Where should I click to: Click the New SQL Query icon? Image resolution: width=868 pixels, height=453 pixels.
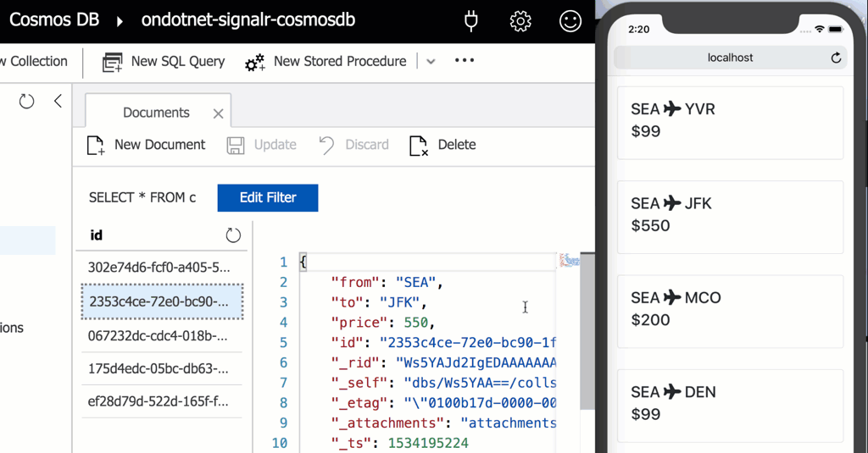113,62
